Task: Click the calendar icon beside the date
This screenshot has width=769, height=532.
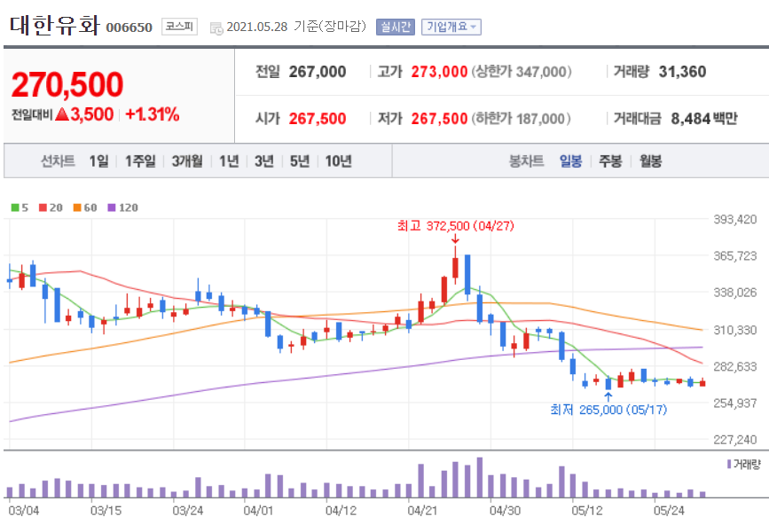Action: click(216, 28)
